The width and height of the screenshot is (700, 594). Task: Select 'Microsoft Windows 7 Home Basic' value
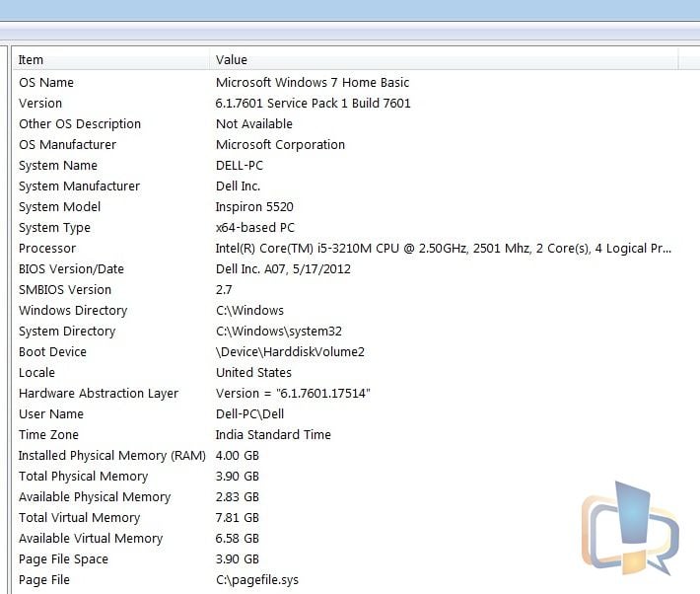pos(313,83)
